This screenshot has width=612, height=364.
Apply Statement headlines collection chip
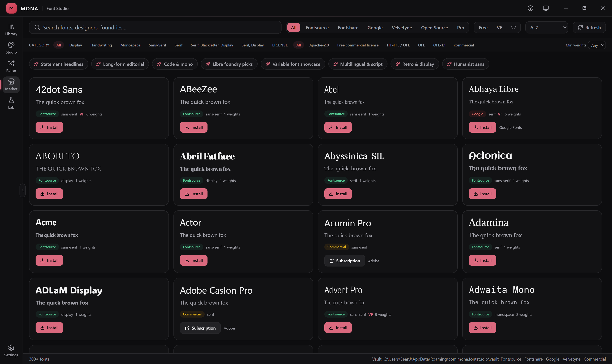coord(58,64)
